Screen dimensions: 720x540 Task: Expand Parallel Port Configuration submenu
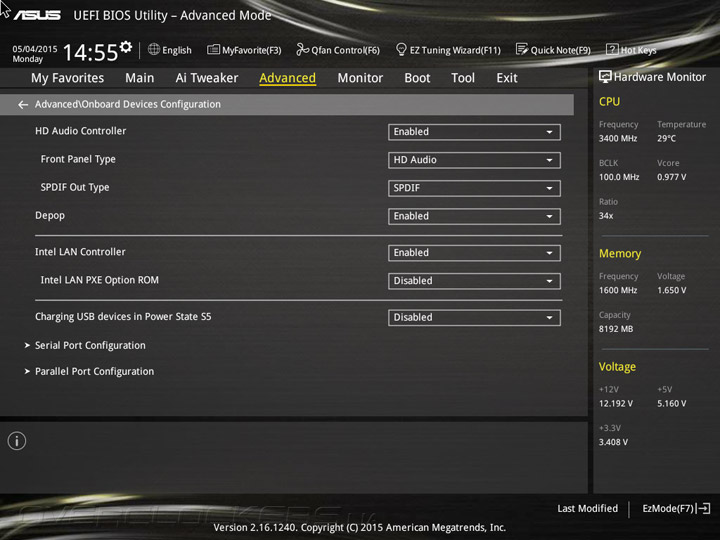point(95,371)
